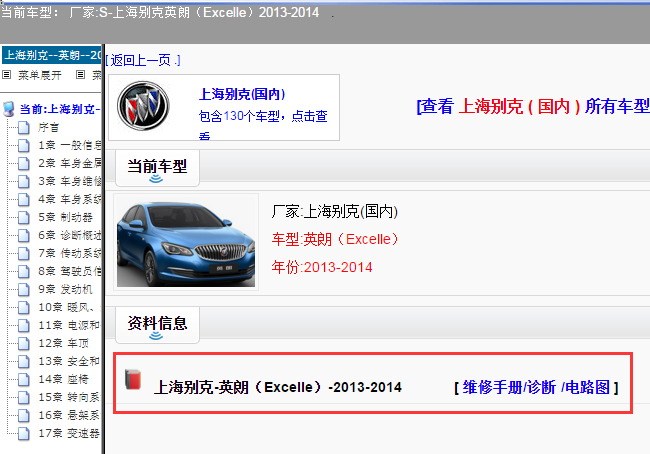Open chapter 9章 发动机

65,289
